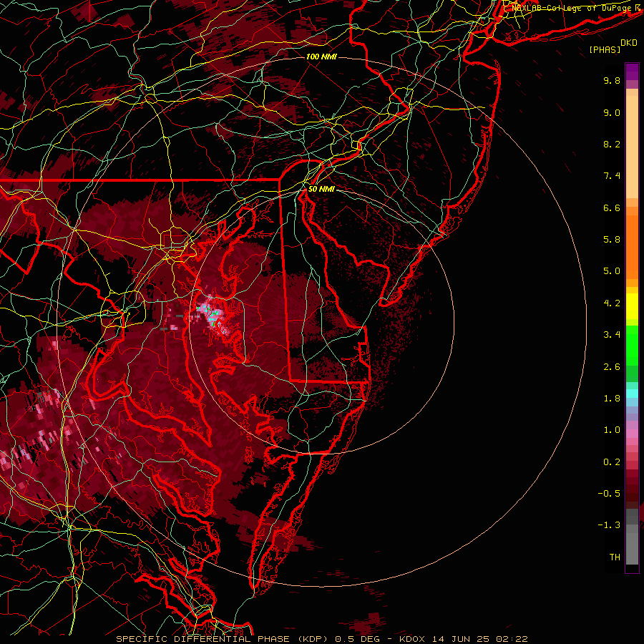Pick the bright green band of the scale
The image size is (644, 644).
[632, 345]
